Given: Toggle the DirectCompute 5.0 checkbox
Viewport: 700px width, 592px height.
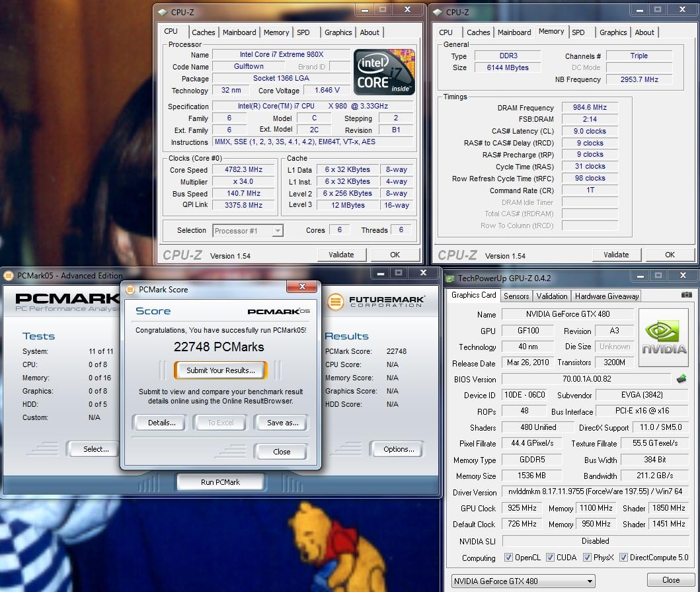Looking at the screenshot, I should [624, 557].
